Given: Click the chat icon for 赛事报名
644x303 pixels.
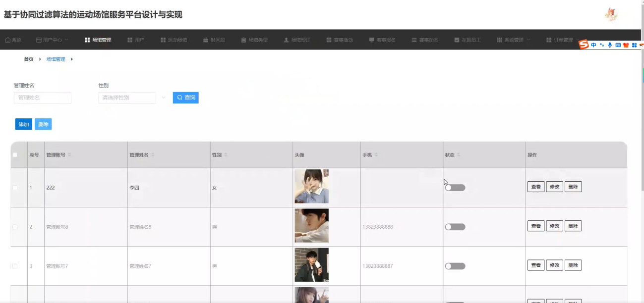Looking at the screenshot, I should [x=371, y=40].
